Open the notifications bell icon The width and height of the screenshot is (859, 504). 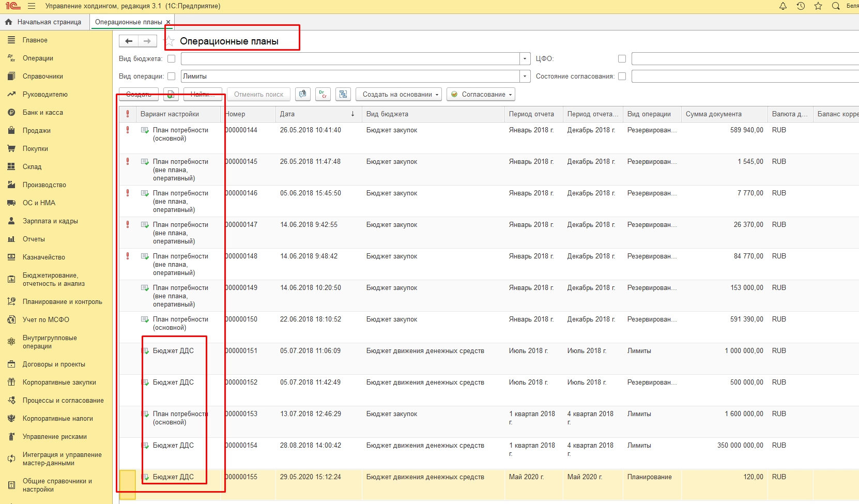coord(783,6)
